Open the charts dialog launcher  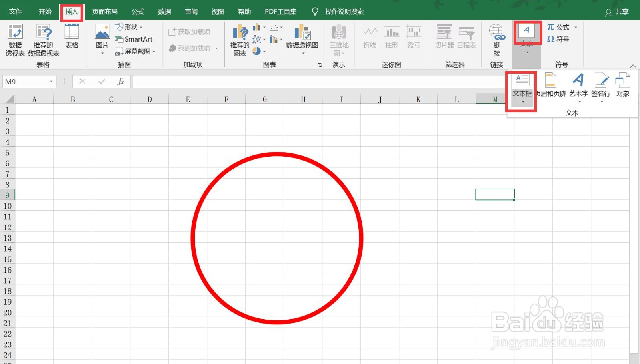pos(320,65)
